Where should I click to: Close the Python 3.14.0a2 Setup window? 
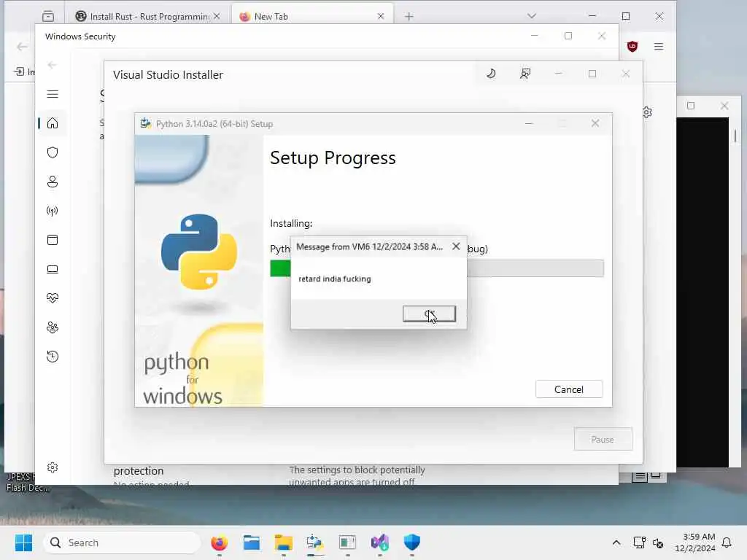[595, 123]
